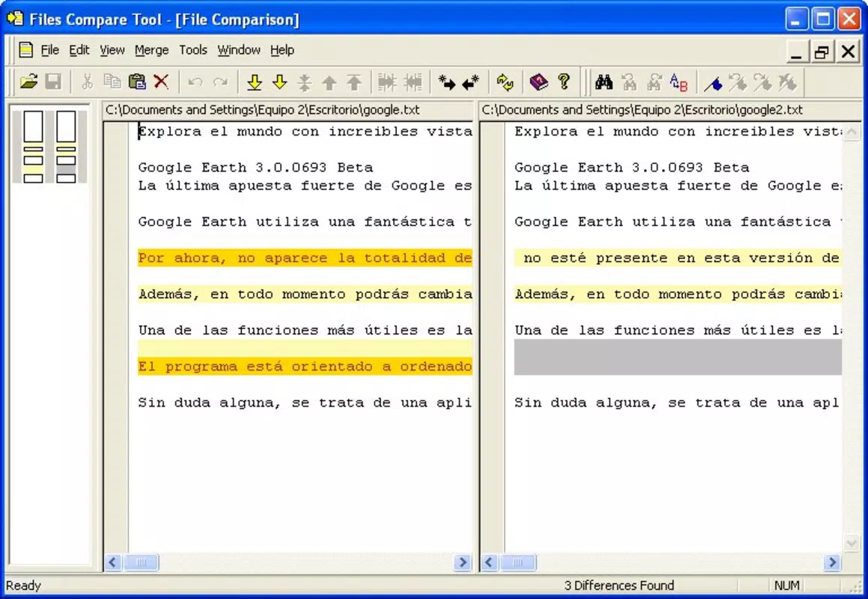
Task: Click the Replace A-to-B icon
Action: [679, 82]
